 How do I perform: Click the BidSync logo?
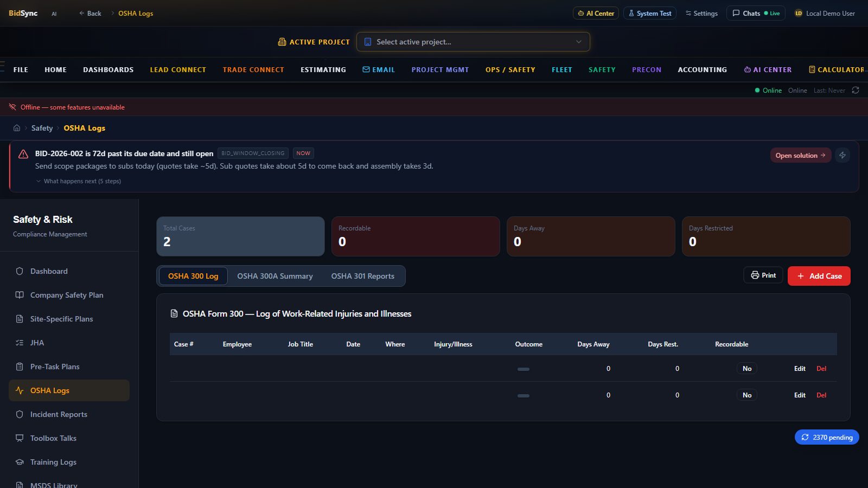(x=23, y=13)
